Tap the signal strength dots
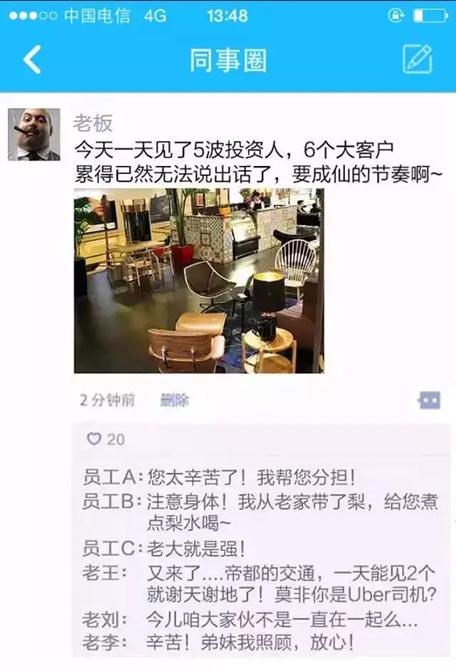 click(x=33, y=16)
